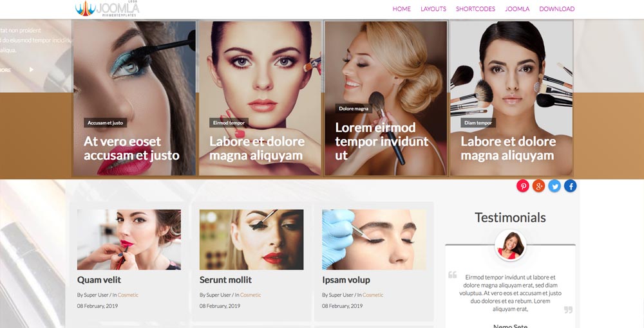This screenshot has width=644, height=328.
Task: Click DOWNLOAD in the top navigation
Action: tap(556, 9)
